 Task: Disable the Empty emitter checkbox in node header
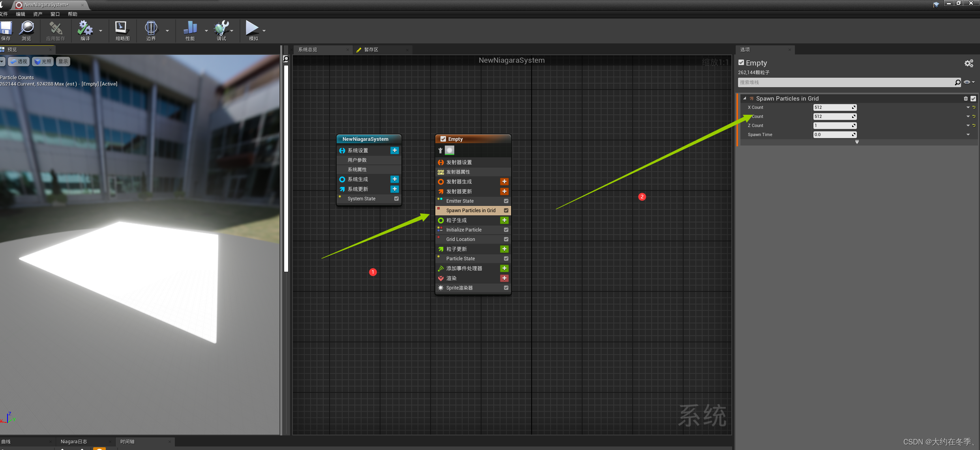443,139
